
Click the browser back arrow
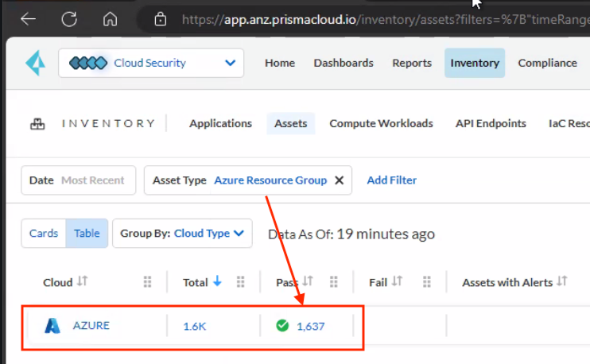pos(29,18)
